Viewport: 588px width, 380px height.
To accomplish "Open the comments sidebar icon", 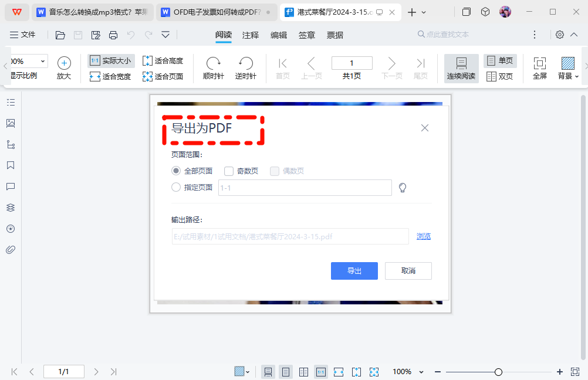I will coord(11,186).
